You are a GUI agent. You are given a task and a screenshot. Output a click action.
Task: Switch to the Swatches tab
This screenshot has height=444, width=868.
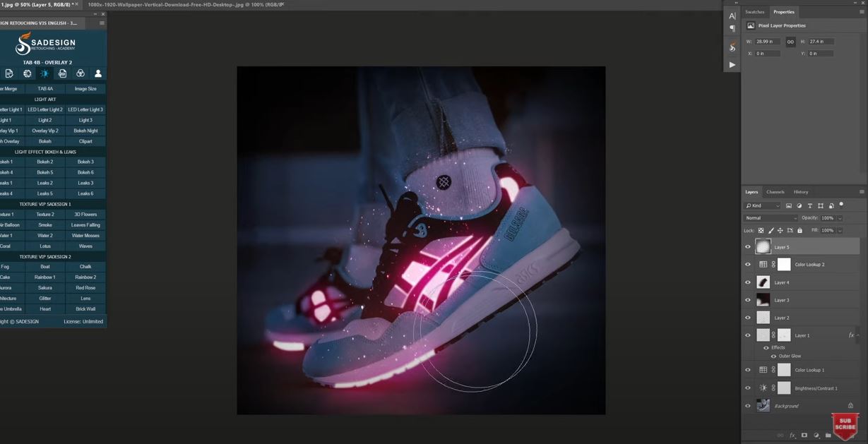click(x=755, y=12)
